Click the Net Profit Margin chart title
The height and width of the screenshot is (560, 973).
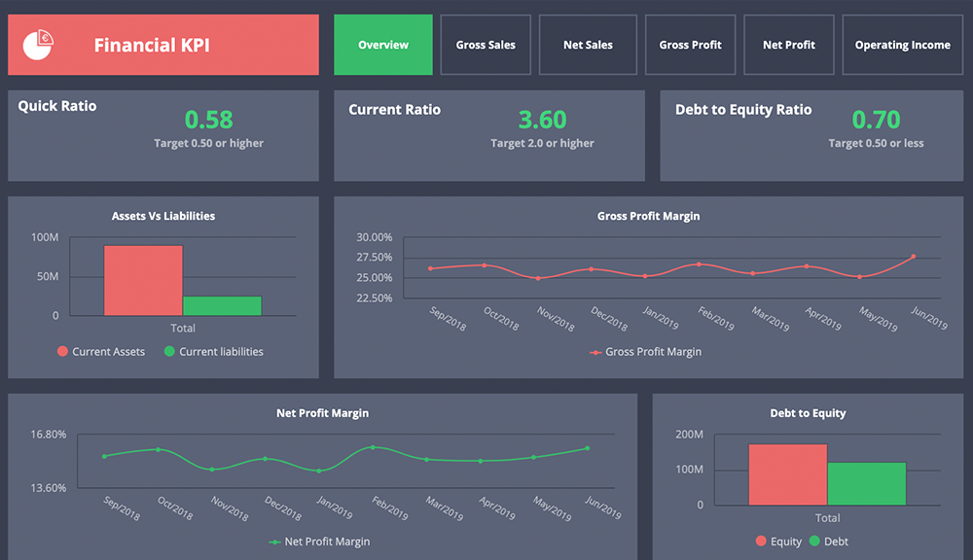323,413
